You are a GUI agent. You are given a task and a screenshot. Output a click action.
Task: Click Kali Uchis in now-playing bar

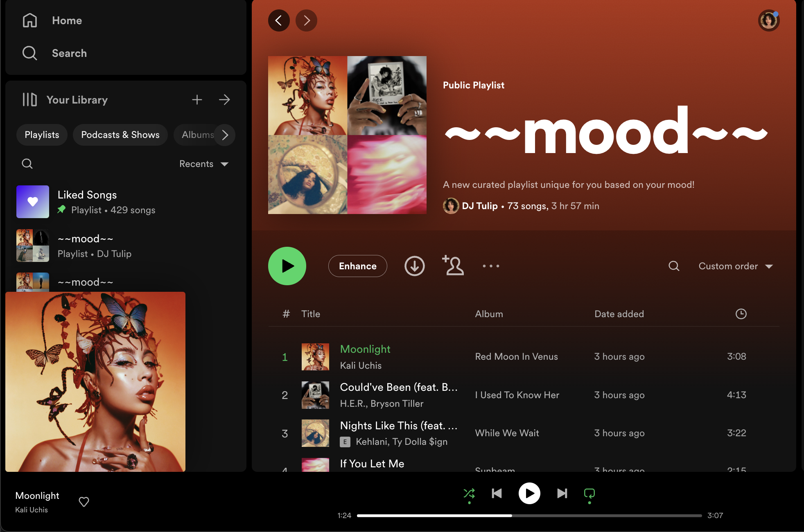32,510
